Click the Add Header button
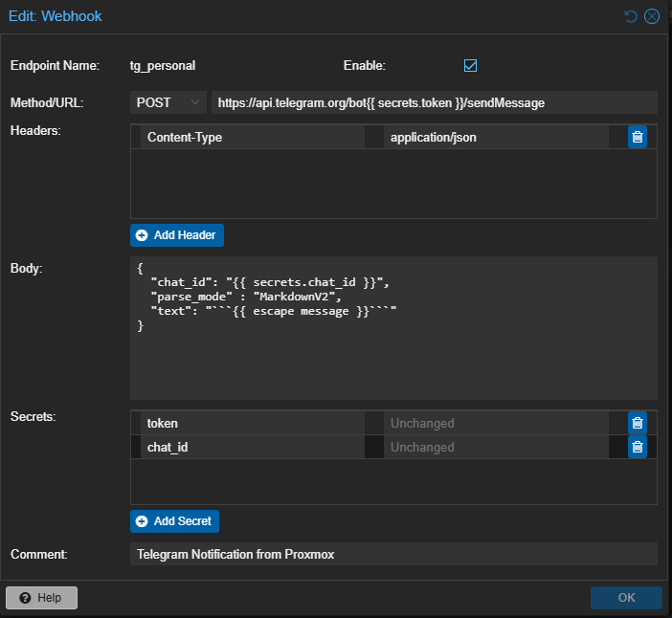 (177, 235)
